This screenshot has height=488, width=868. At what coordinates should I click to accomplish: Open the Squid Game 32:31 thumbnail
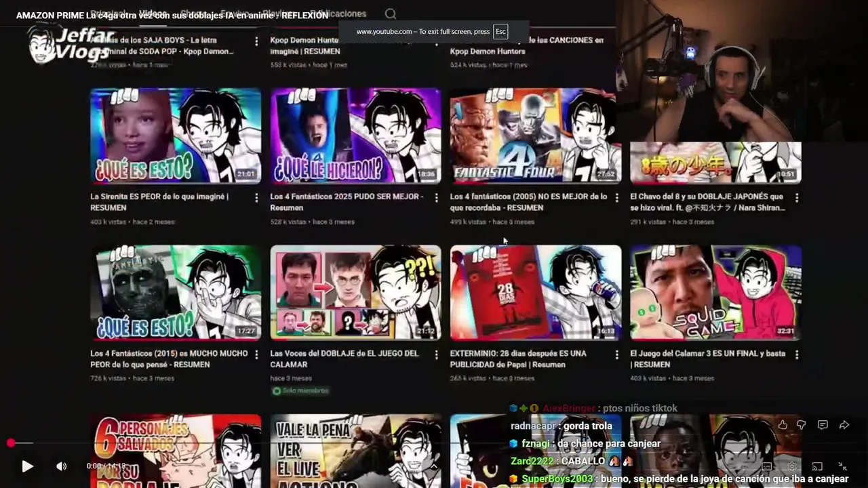[x=715, y=292]
